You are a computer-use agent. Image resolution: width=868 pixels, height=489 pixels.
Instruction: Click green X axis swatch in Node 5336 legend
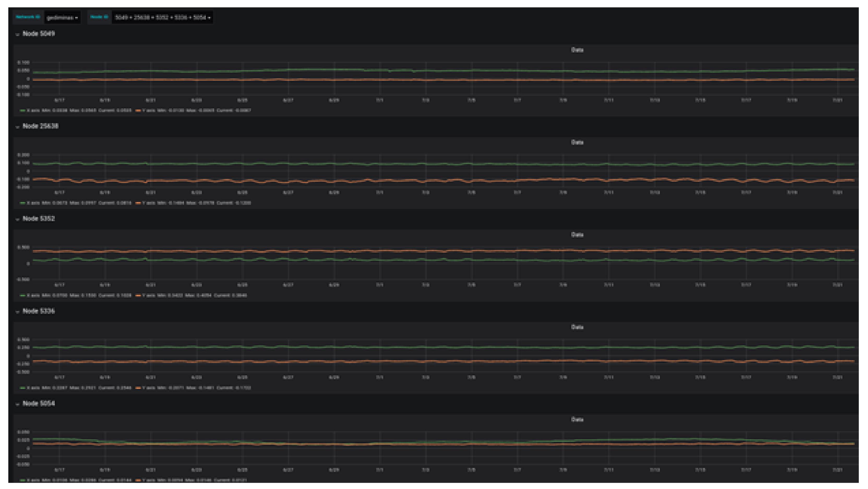pos(23,388)
